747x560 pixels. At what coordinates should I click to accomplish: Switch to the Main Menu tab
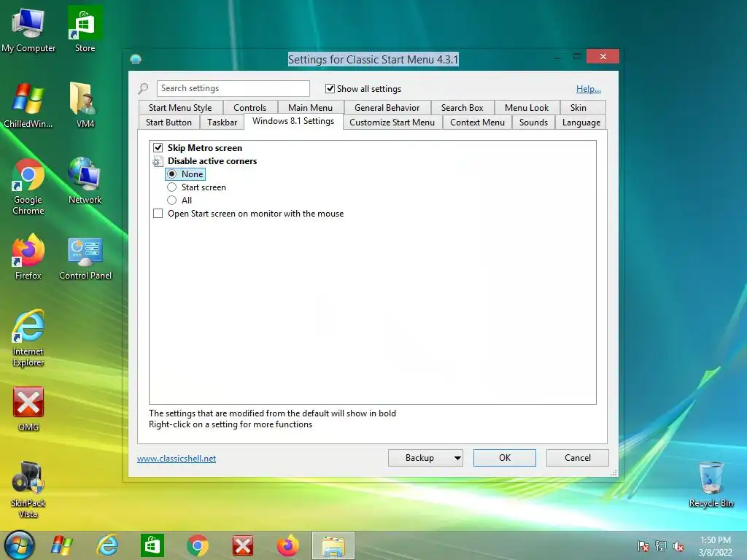coord(310,108)
